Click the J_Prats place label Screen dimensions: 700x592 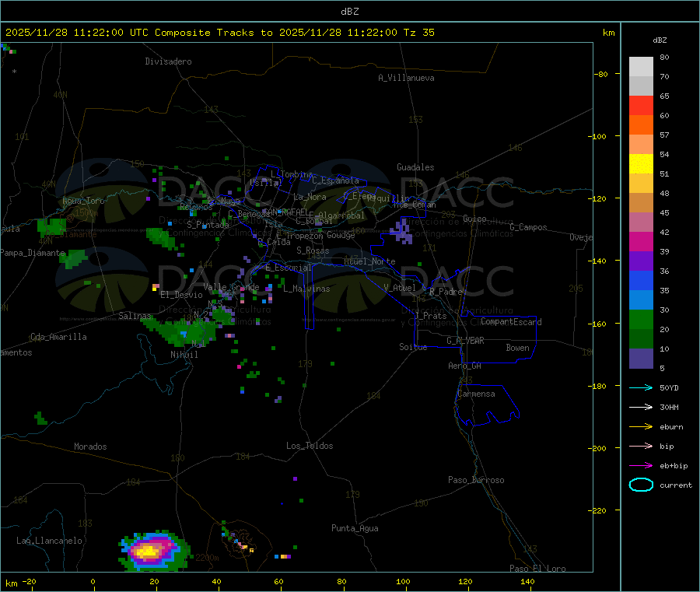pyautogui.click(x=431, y=315)
